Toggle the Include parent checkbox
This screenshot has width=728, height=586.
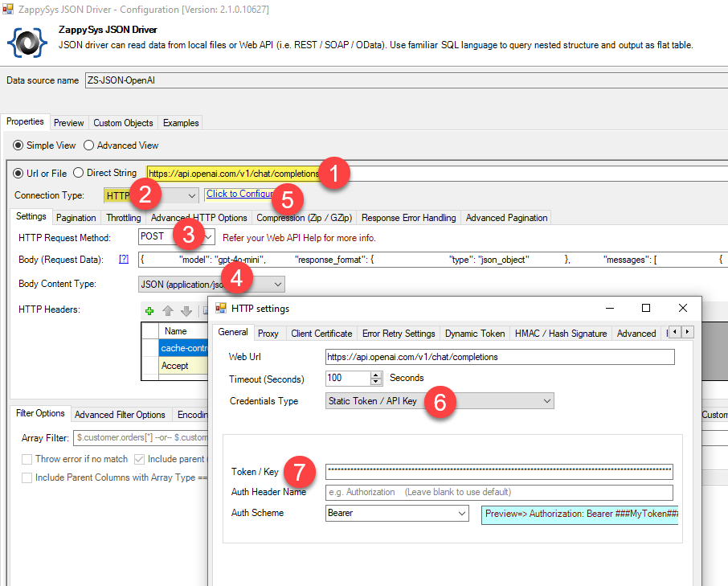(x=139, y=459)
